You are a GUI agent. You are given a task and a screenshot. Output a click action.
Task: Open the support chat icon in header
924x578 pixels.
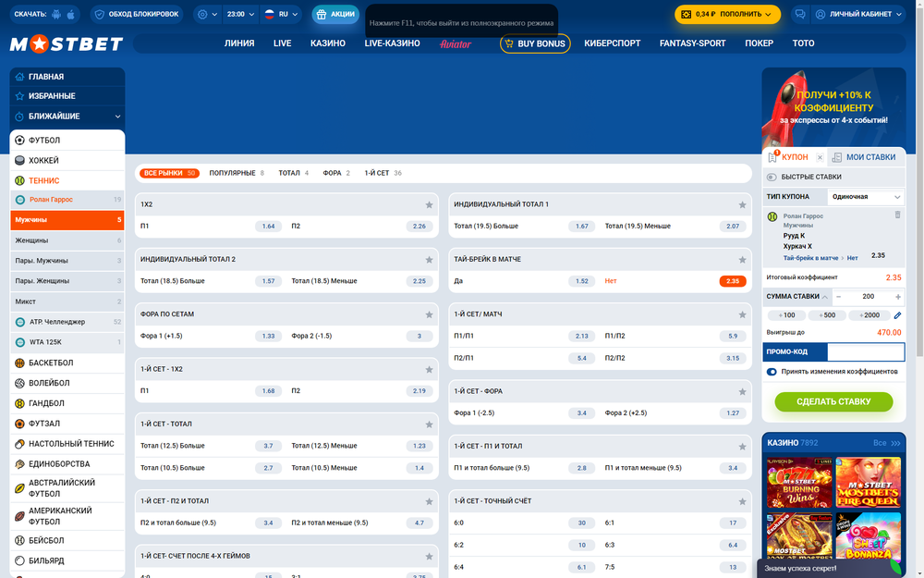(x=799, y=14)
